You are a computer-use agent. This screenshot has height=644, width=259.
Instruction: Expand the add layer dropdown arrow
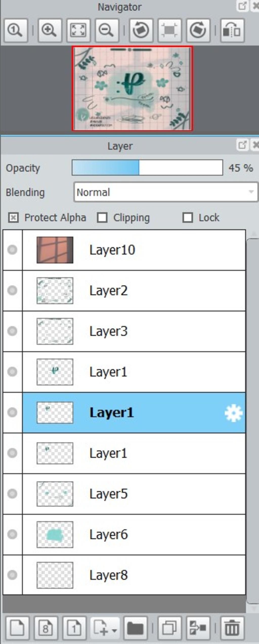pos(115,631)
